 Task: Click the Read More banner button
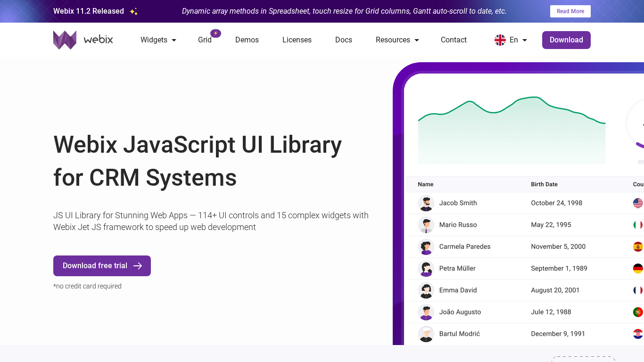[570, 11]
